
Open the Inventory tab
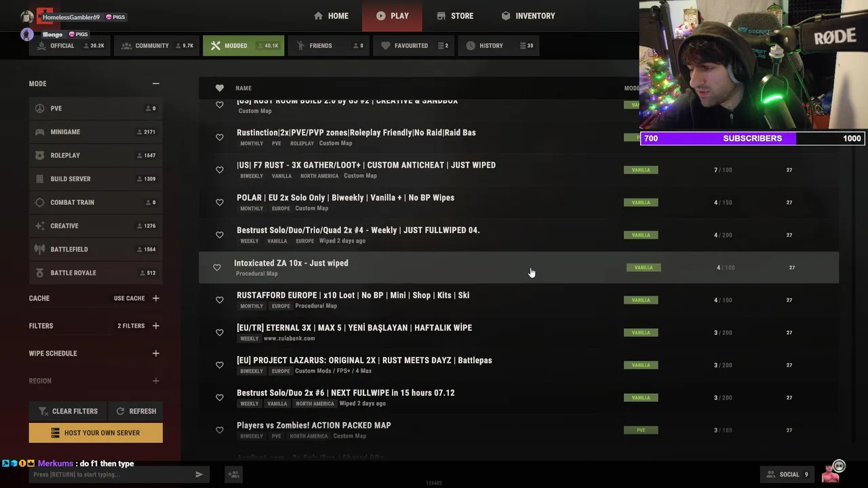click(x=528, y=16)
